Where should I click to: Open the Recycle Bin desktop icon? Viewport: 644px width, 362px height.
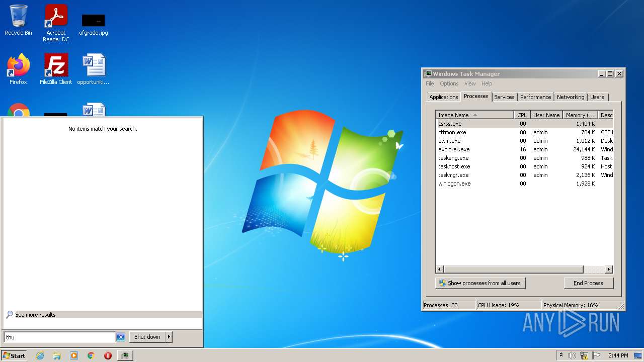click(x=18, y=20)
